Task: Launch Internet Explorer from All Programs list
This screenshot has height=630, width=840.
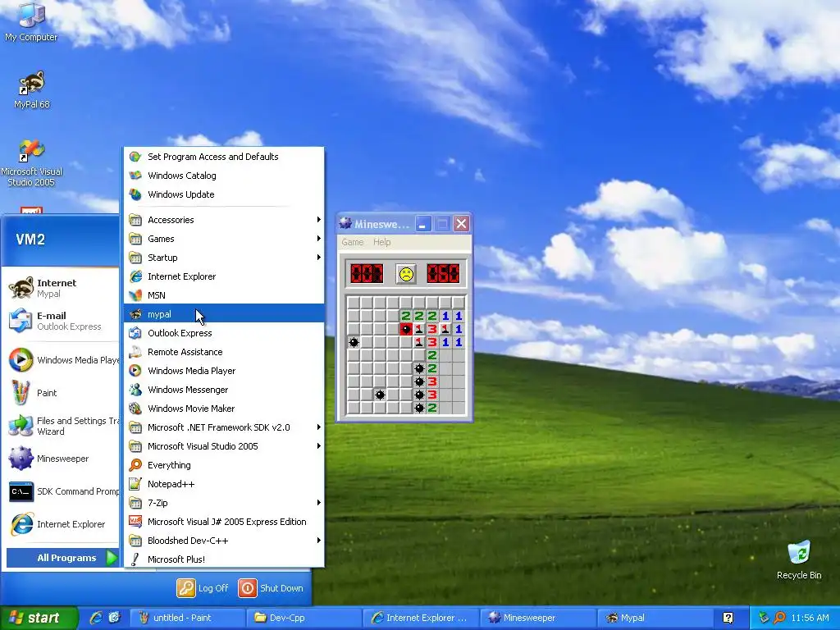Action: [x=224, y=276]
